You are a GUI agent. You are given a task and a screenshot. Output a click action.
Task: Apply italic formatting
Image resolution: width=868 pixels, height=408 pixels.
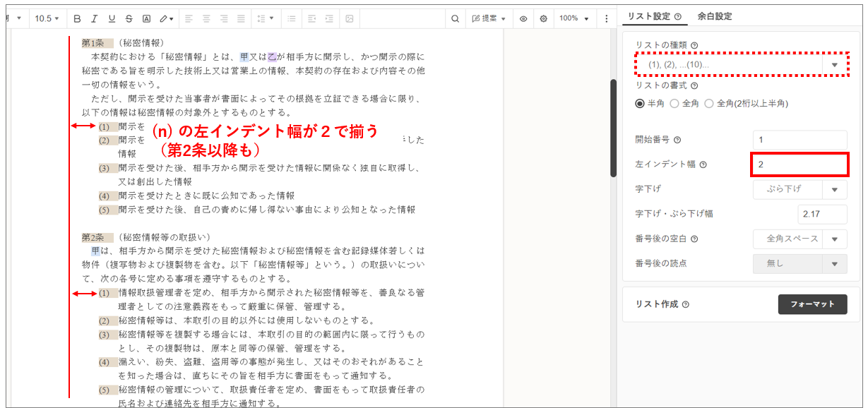point(95,18)
